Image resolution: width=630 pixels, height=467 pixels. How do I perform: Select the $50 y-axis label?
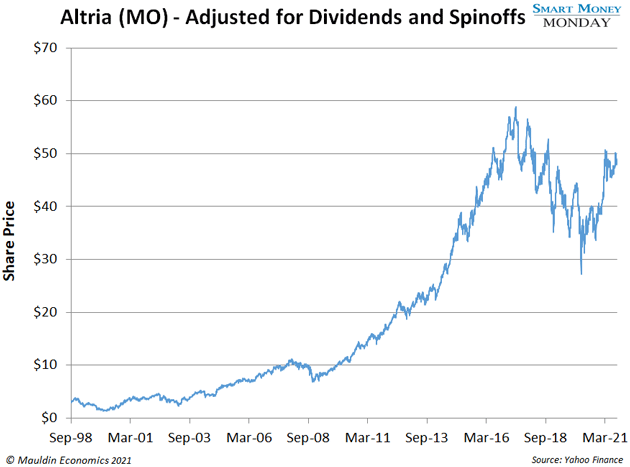(x=45, y=154)
